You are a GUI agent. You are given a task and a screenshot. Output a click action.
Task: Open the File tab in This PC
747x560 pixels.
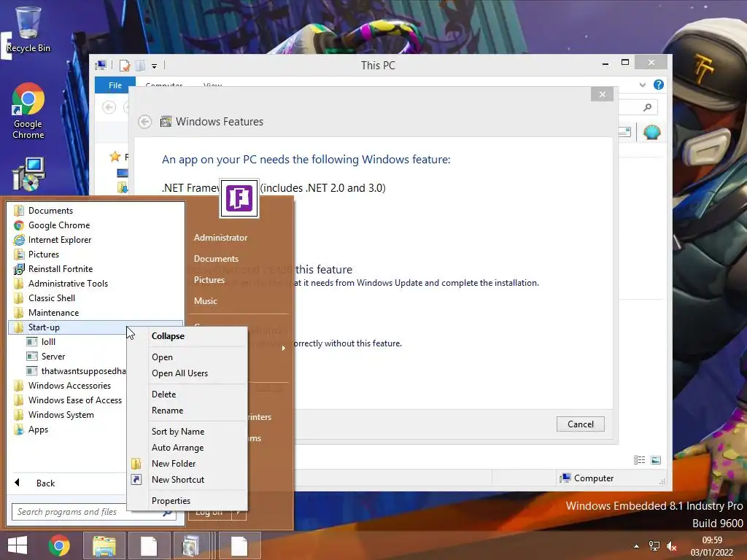click(x=115, y=85)
